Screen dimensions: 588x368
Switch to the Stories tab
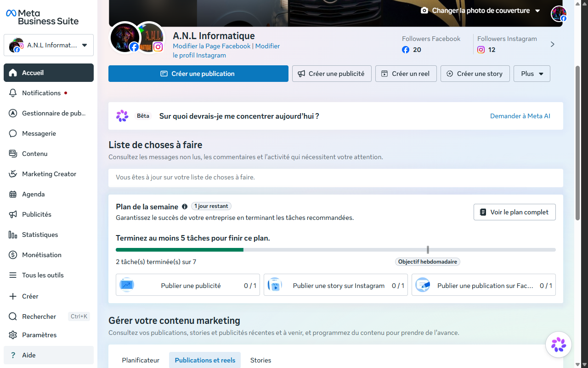coord(260,360)
